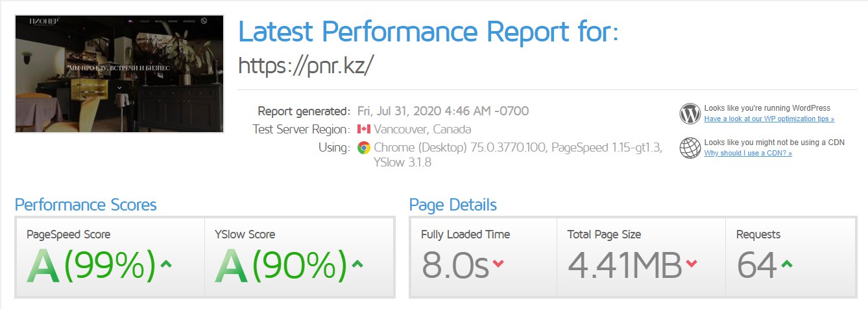This screenshot has height=309, width=868.
Task: Click red down arrow next to 8.0s
Action: click(498, 264)
